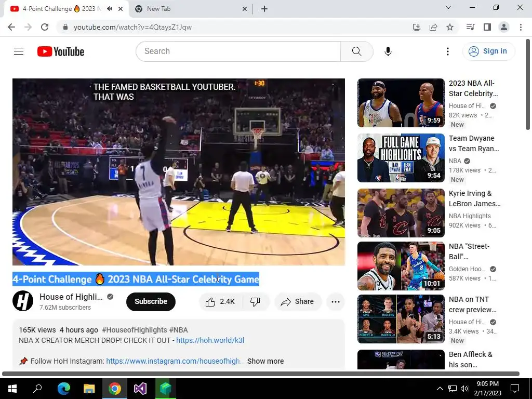Viewport: 532px width, 399px height.
Task: Like the video with thumbs up
Action: click(220, 302)
